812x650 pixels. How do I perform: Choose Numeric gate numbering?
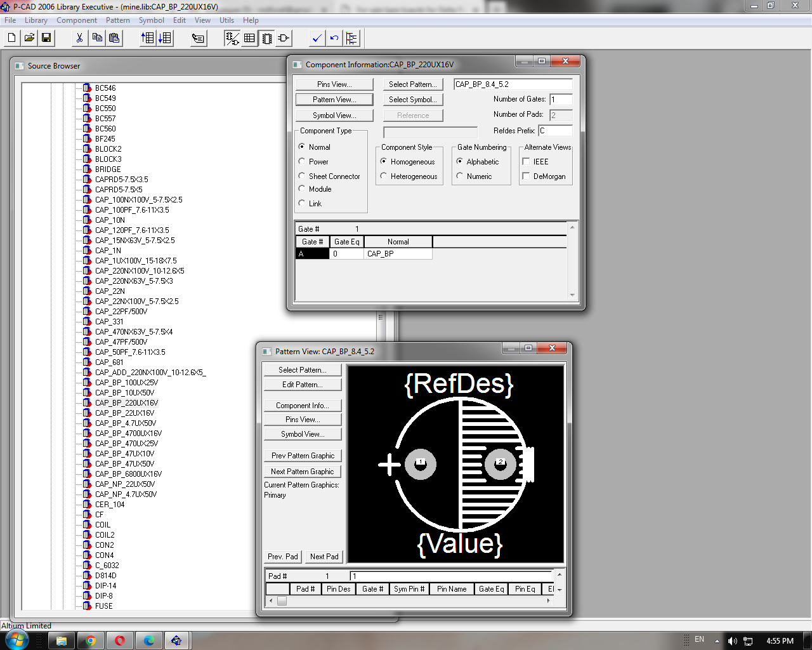460,176
